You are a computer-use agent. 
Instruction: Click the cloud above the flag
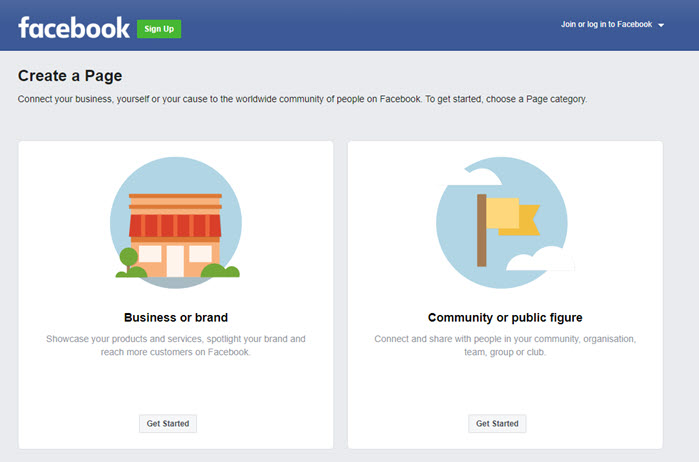(481, 175)
